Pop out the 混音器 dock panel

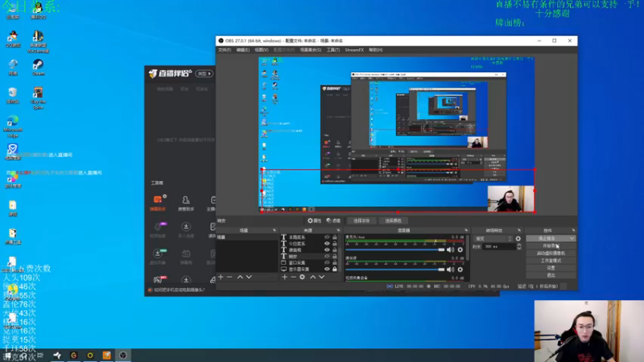pos(466,230)
